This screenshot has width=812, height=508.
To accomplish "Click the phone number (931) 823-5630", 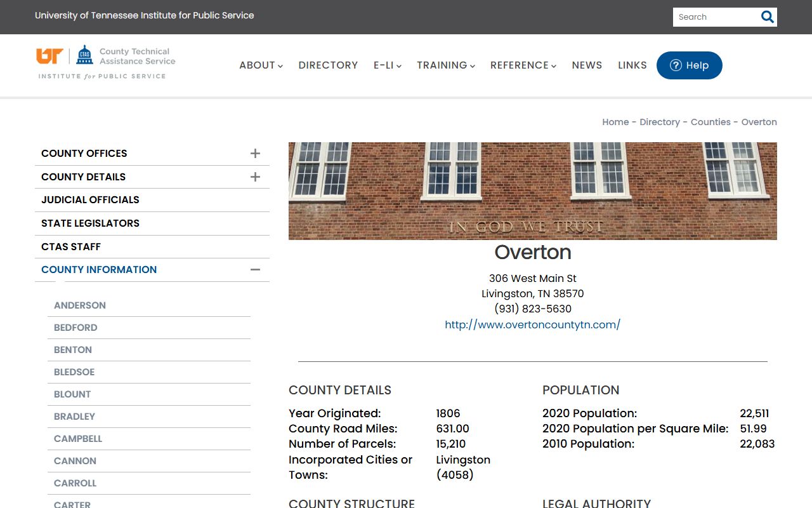I will 533,309.
